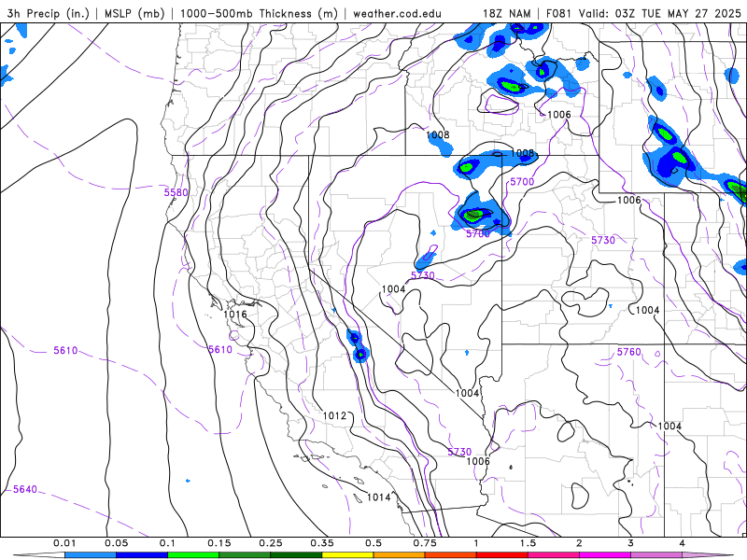Click the 2 legend value
This screenshot has height=560, width=747.
coord(579,543)
